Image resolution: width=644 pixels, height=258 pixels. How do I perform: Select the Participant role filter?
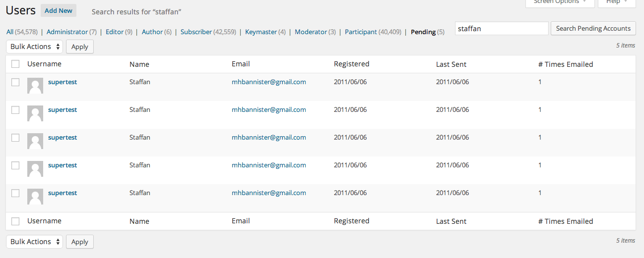(361, 32)
